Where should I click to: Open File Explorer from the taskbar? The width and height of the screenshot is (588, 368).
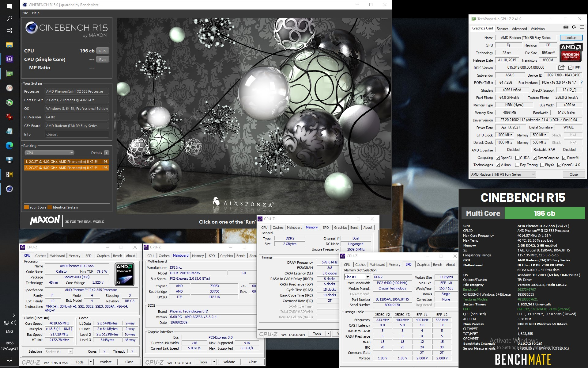(9, 45)
